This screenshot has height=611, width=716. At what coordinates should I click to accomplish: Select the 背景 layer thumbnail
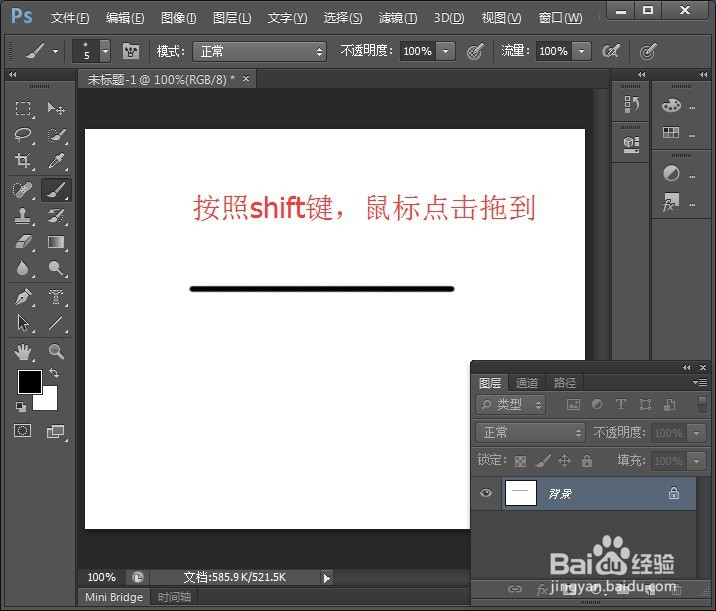(x=521, y=493)
